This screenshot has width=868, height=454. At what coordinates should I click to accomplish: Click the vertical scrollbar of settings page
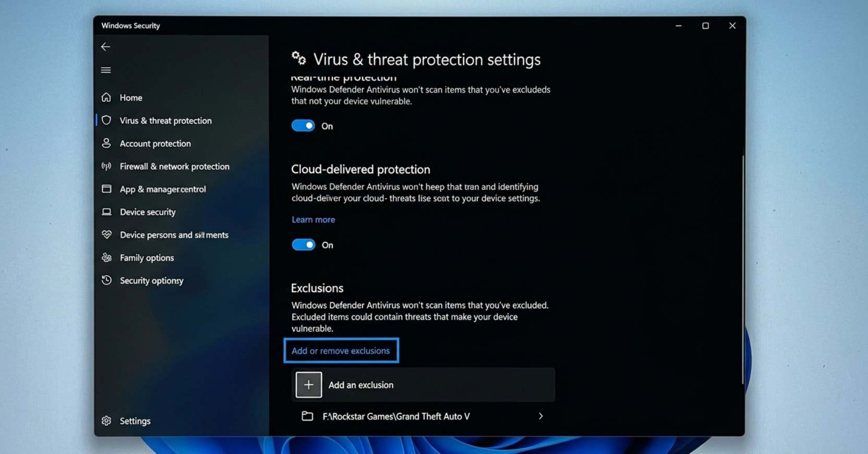pyautogui.click(x=743, y=270)
